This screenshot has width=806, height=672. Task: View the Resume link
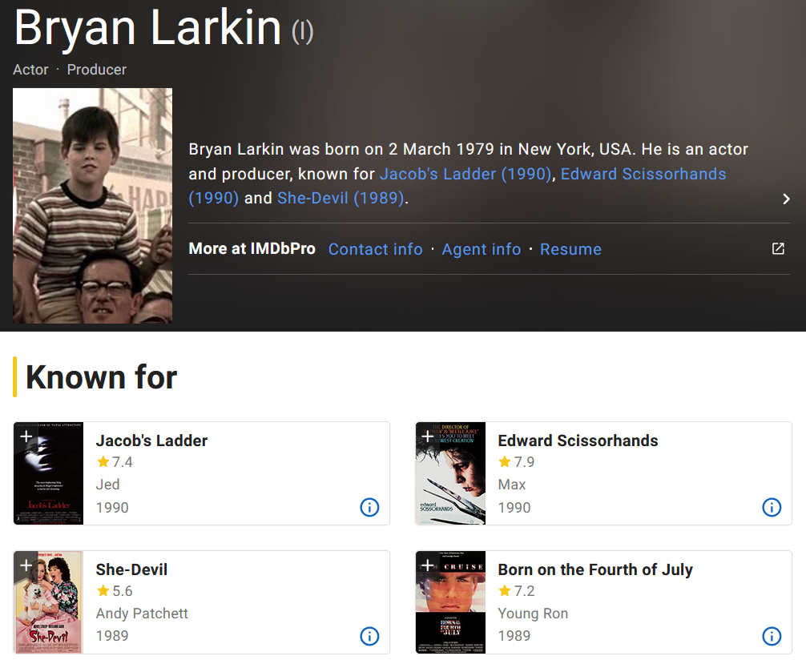(570, 249)
